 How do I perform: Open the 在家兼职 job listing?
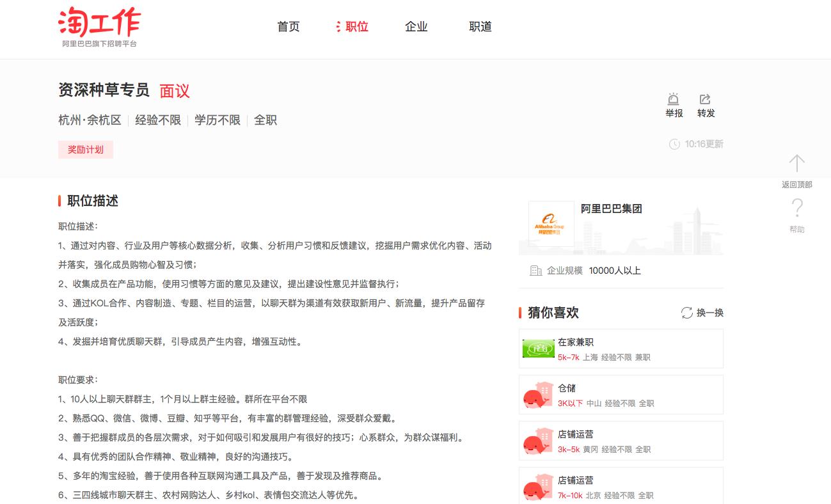pos(575,342)
